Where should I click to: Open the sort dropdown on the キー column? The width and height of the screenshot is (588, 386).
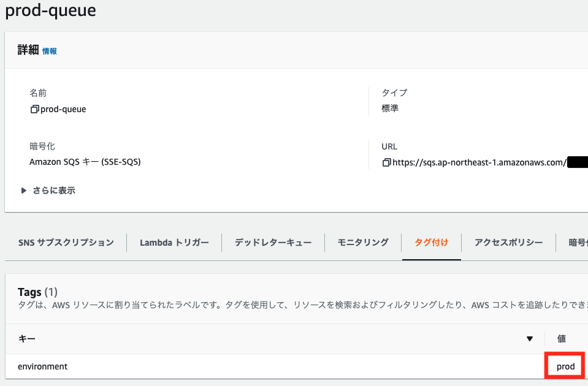coord(529,338)
